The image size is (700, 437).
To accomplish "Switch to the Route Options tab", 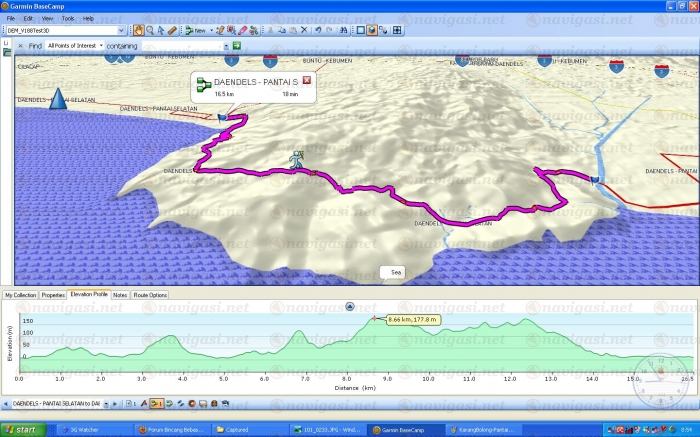I will [150, 295].
